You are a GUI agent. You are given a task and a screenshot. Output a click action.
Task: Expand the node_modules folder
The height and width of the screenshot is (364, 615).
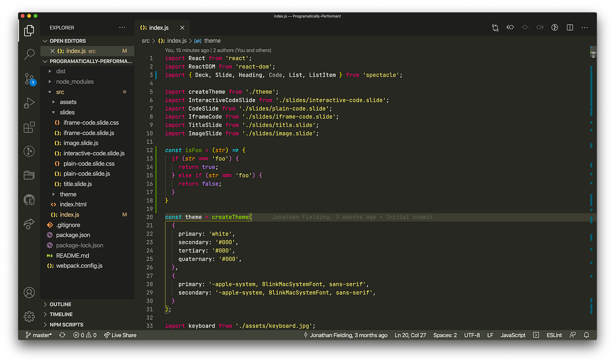(x=87, y=82)
